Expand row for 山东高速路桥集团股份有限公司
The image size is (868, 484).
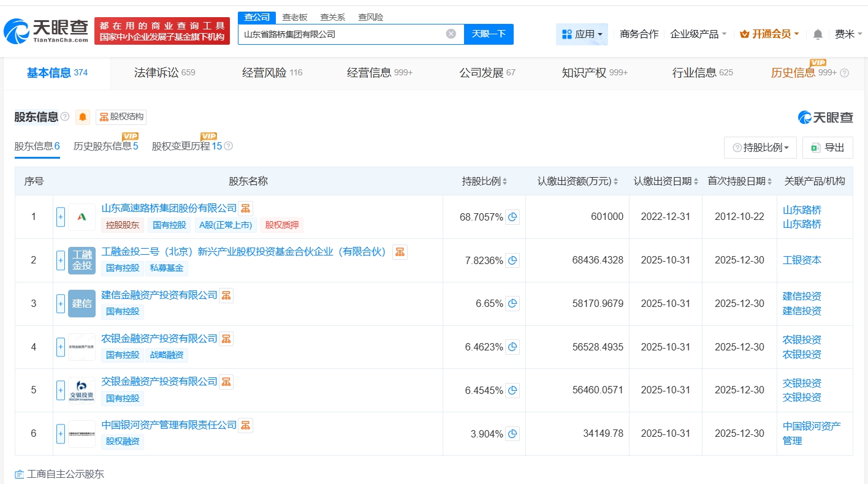click(x=61, y=217)
